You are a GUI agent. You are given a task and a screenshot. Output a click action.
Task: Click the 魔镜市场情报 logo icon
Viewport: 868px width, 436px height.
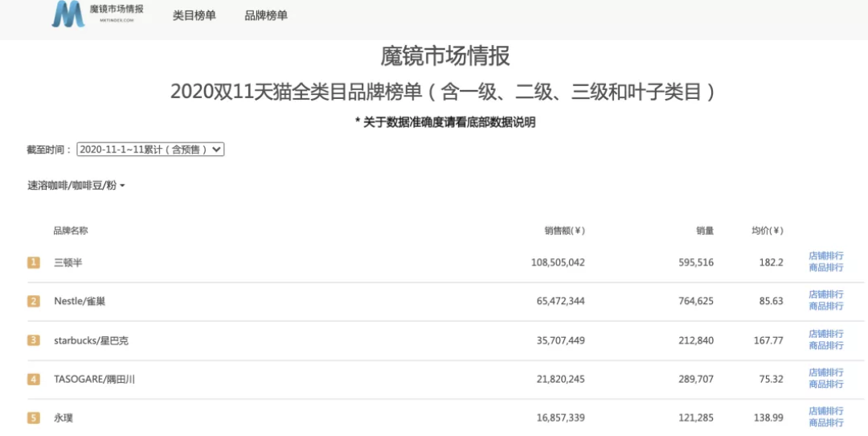click(68, 14)
